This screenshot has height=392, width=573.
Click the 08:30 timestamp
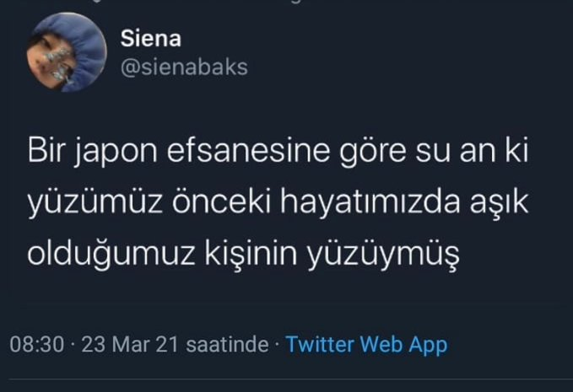(x=35, y=344)
